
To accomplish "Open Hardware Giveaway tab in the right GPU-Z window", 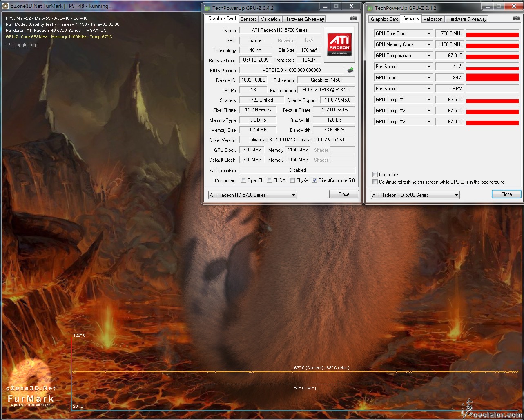I will point(467,19).
